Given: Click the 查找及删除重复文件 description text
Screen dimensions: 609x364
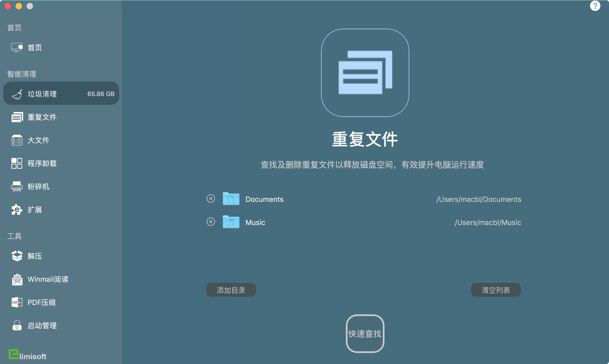Looking at the screenshot, I should [x=372, y=165].
